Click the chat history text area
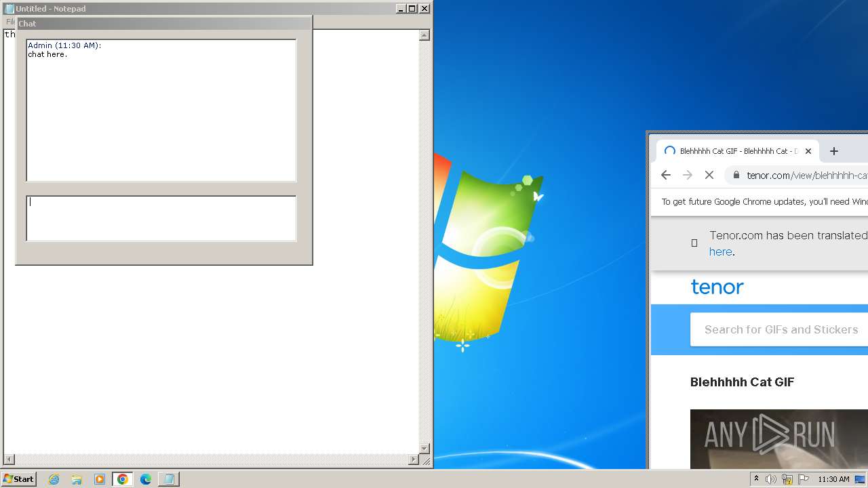 click(x=161, y=110)
